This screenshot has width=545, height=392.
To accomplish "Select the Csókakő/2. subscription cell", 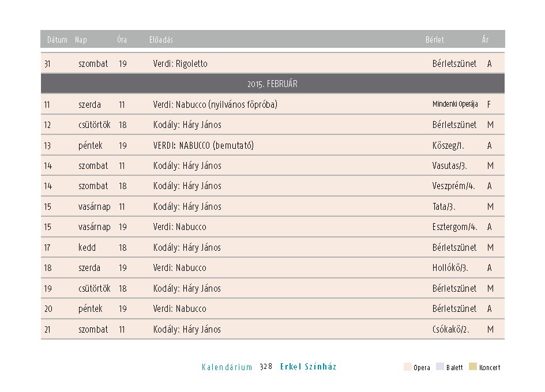I will pyautogui.click(x=451, y=329).
